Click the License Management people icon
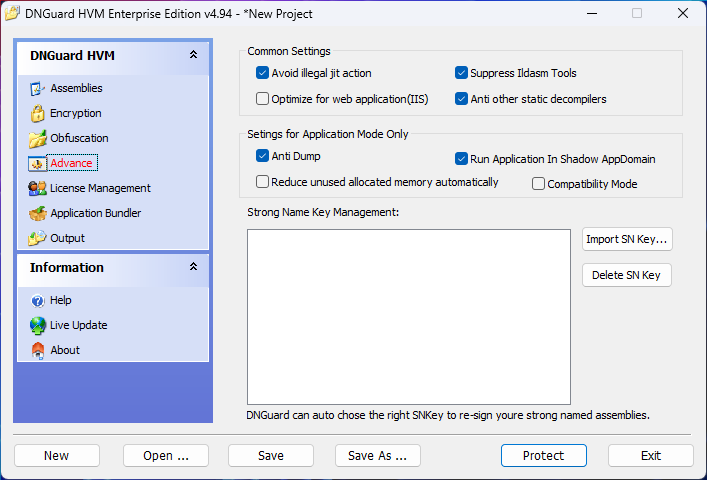 click(x=38, y=188)
